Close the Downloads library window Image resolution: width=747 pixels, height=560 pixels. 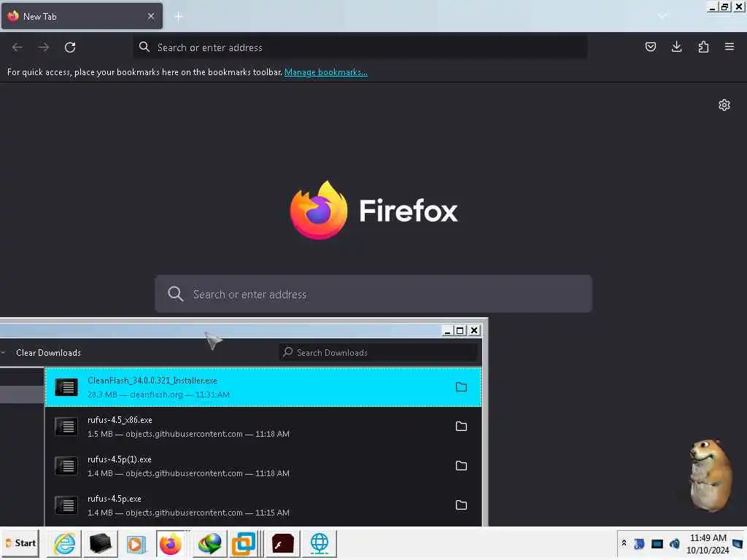[x=474, y=330]
